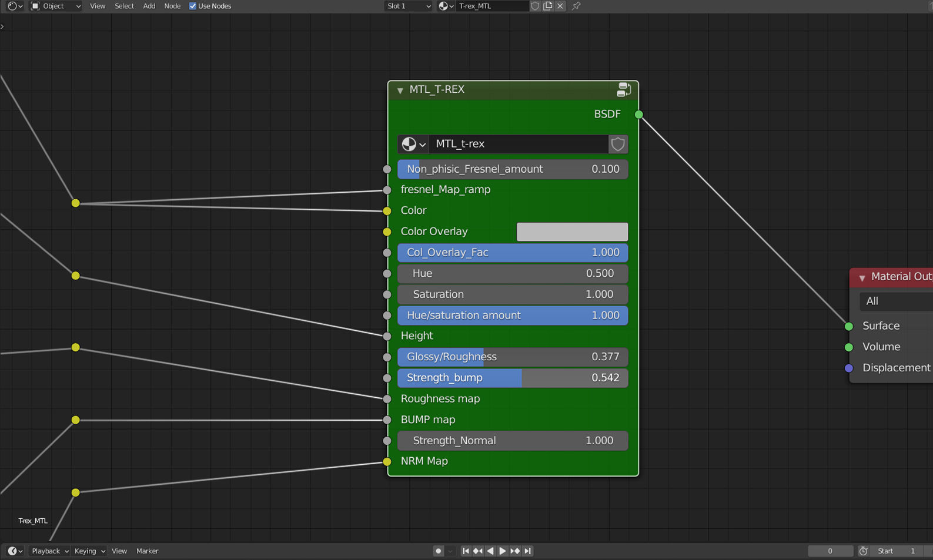Collapse the MTL_T-REX node
Image resolution: width=933 pixels, height=560 pixels.
(400, 90)
